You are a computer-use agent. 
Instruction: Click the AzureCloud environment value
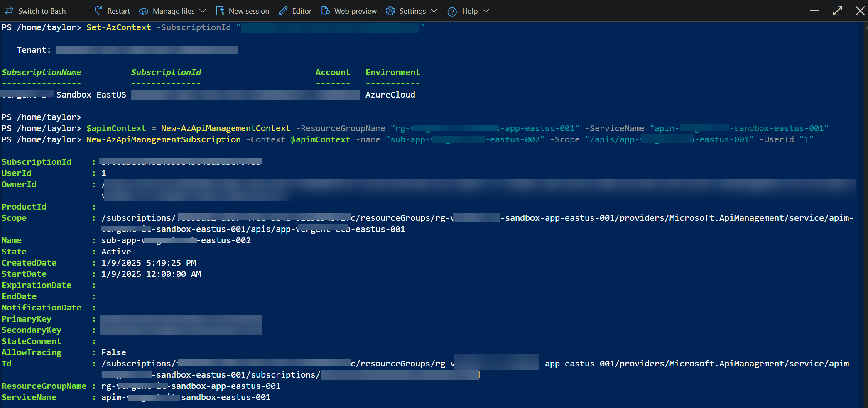point(390,95)
